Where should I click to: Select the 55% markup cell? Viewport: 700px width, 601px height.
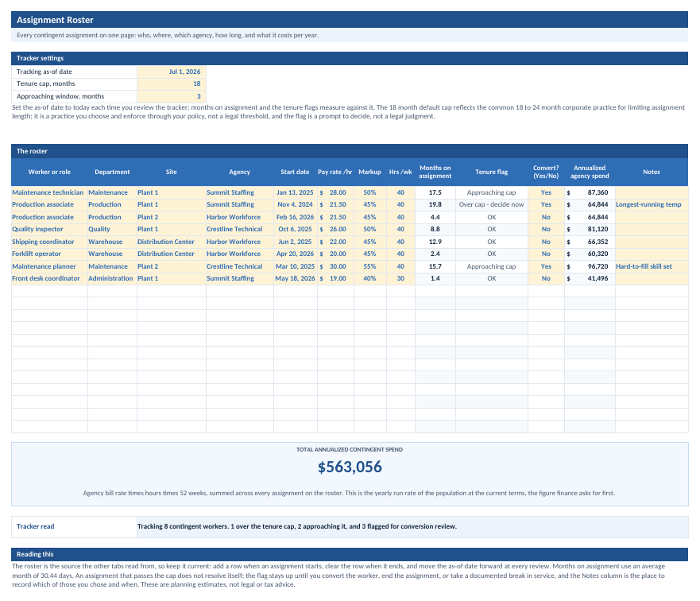tap(369, 266)
